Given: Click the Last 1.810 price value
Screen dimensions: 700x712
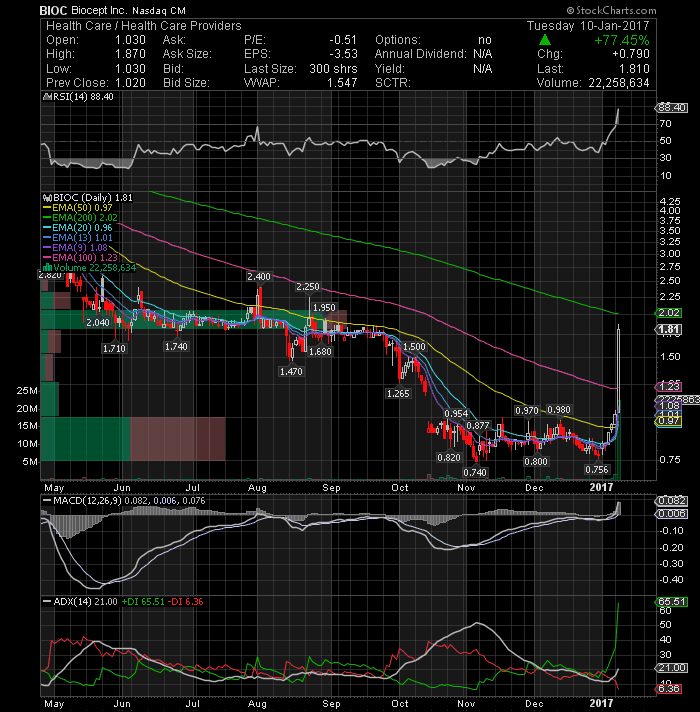Looking at the screenshot, I should [635, 69].
